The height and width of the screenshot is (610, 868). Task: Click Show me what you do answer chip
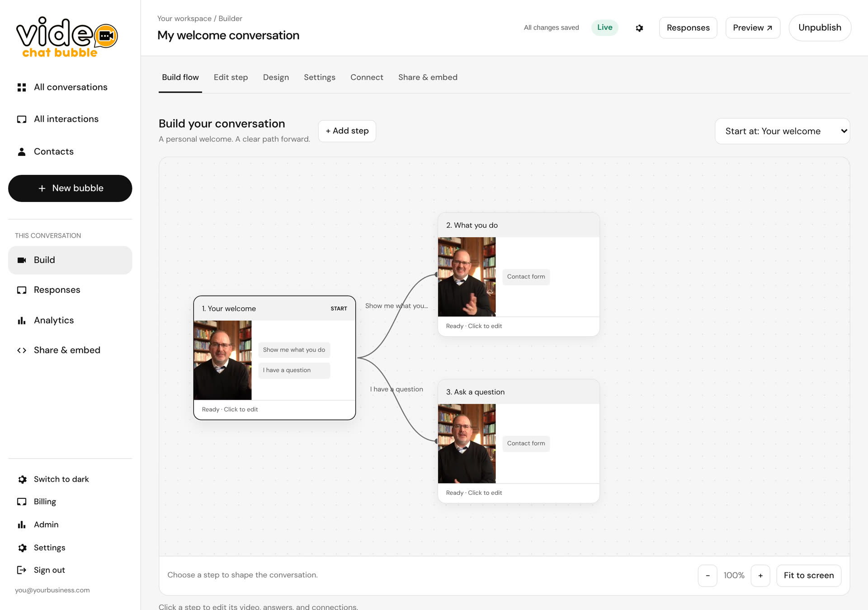pyautogui.click(x=294, y=350)
